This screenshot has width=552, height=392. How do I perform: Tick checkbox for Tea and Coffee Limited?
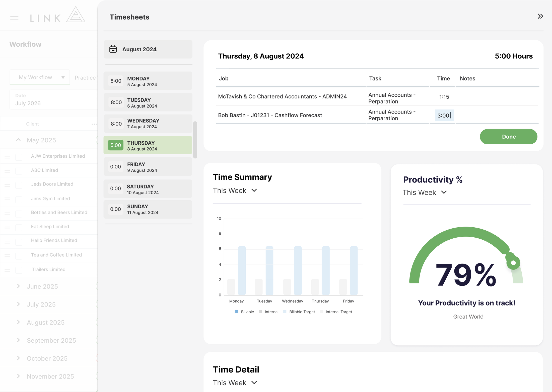coord(19,256)
